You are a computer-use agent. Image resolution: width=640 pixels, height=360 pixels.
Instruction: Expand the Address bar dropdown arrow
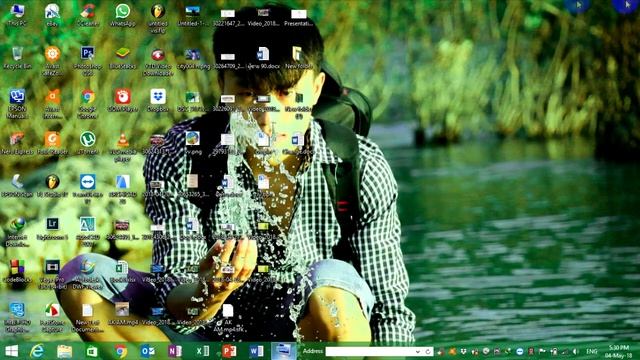418,351
